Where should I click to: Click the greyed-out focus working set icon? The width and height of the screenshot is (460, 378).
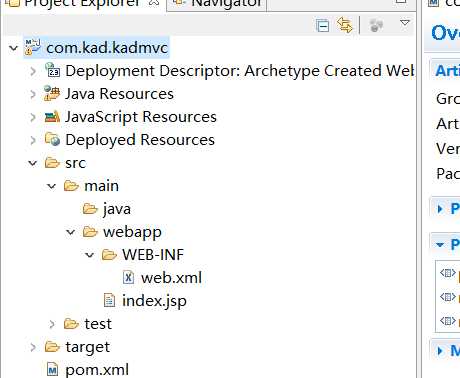(x=376, y=25)
